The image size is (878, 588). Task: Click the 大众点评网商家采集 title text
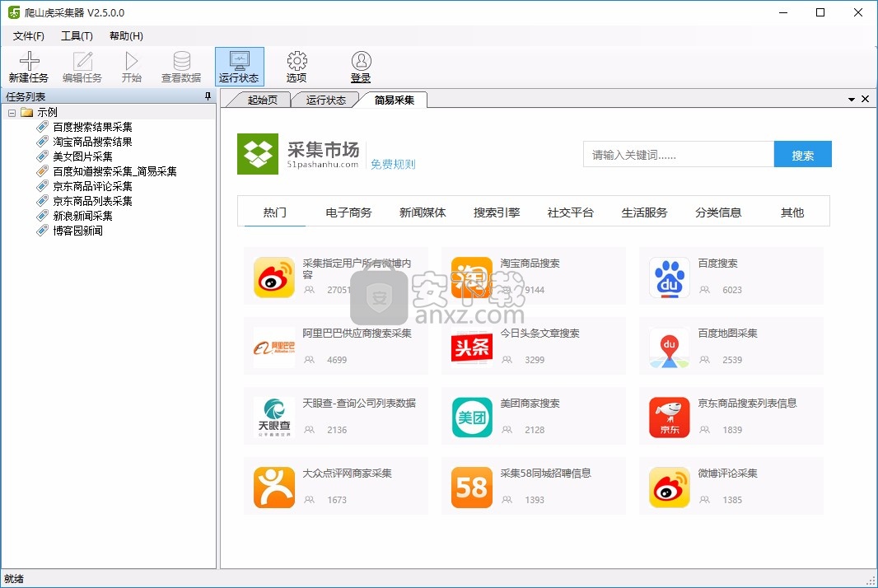348,474
